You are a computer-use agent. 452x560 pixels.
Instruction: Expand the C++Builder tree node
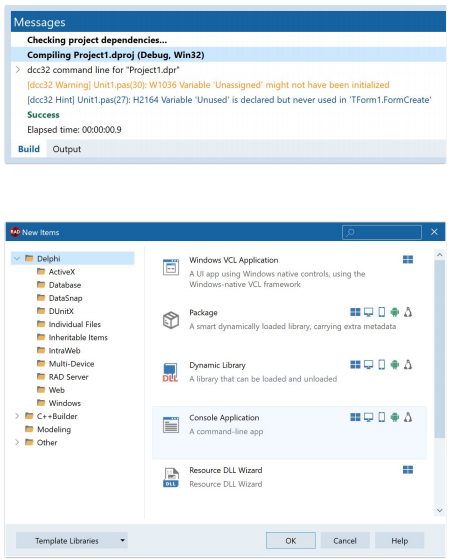coord(17,416)
